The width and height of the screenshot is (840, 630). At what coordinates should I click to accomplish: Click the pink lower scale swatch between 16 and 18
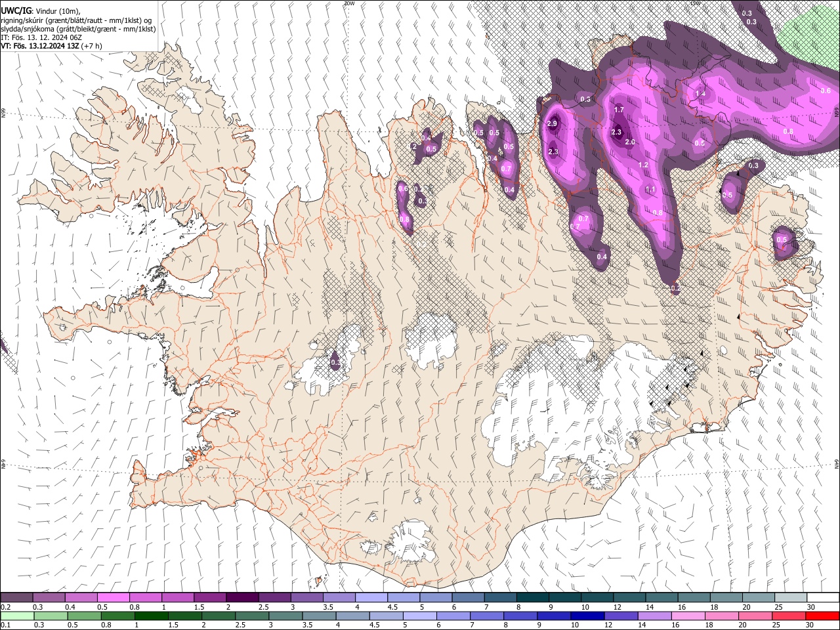pos(688,616)
